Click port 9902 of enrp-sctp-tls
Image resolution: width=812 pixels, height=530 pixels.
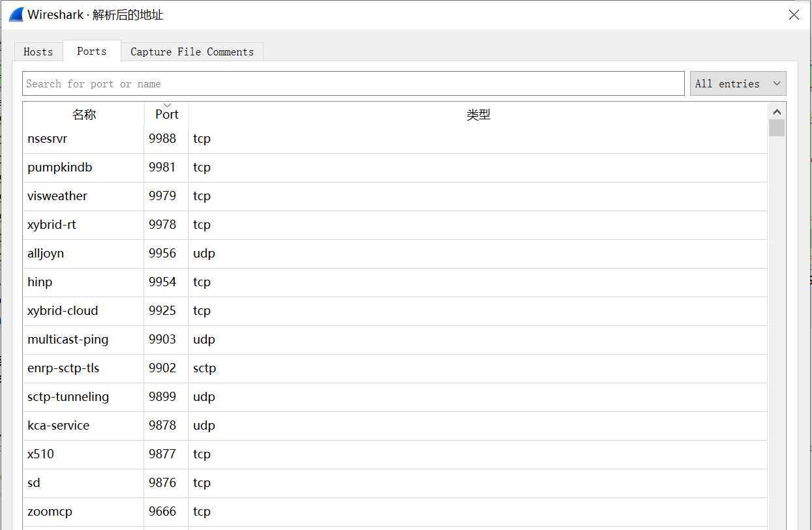[x=162, y=368]
